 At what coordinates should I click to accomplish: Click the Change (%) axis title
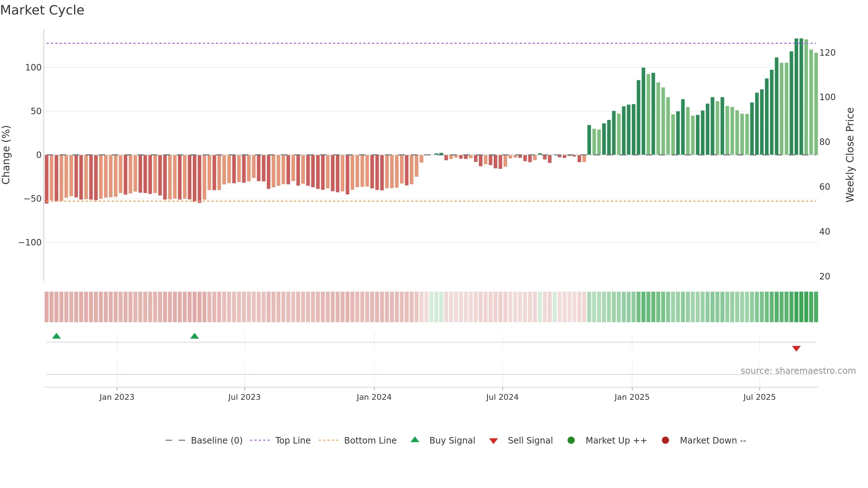click(6, 155)
